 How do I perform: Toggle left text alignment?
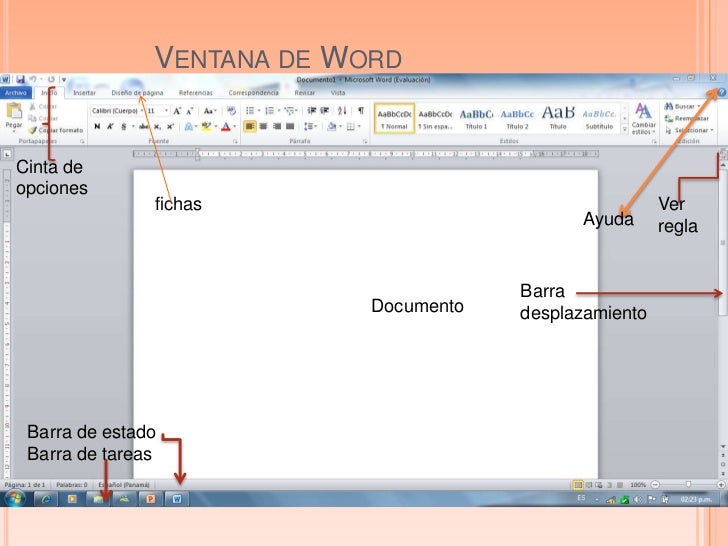[x=250, y=126]
